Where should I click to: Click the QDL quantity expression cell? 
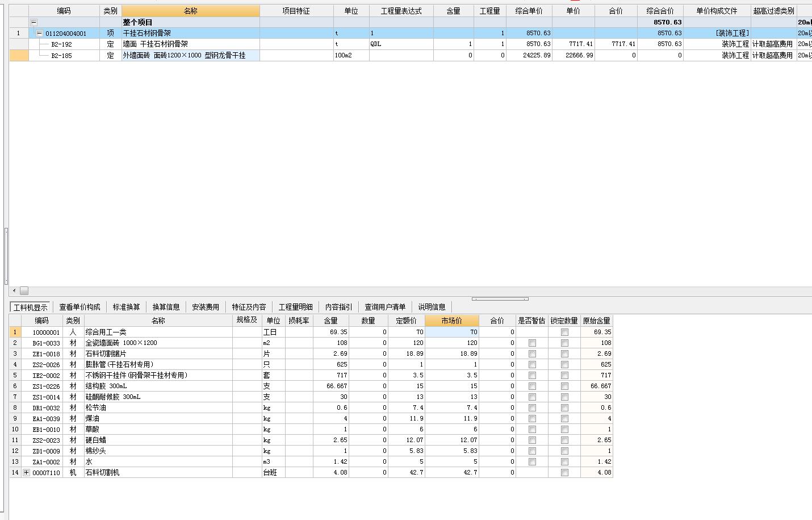pyautogui.click(x=401, y=44)
